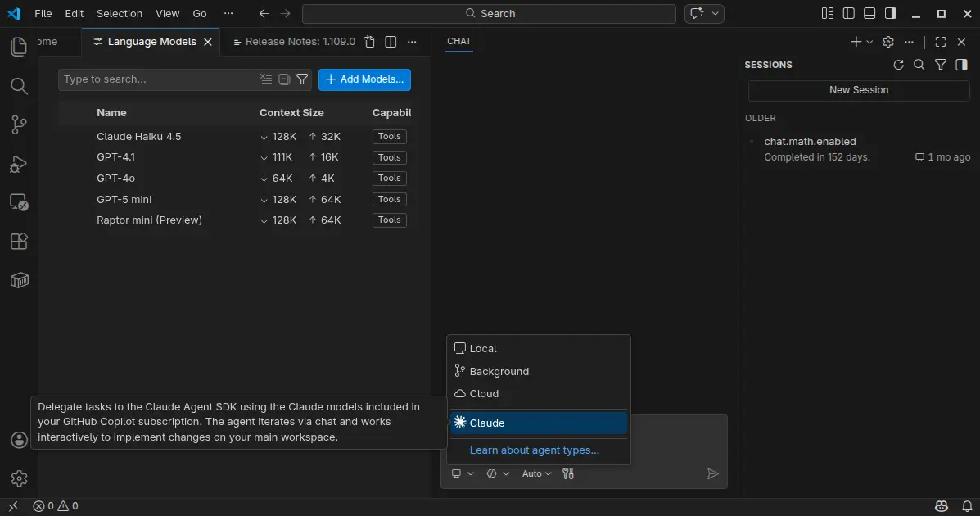This screenshot has height=516, width=980.
Task: Toggle the primary side bar layout button
Action: [849, 13]
